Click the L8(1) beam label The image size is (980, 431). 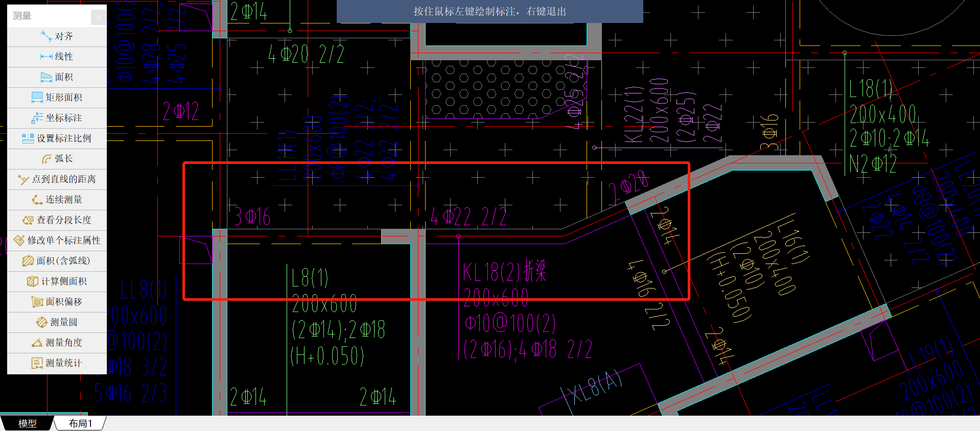pyautogui.click(x=310, y=278)
